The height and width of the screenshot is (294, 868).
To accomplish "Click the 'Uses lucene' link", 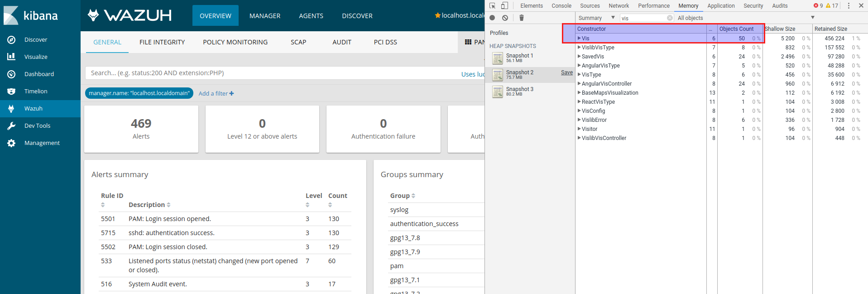I will click(473, 74).
